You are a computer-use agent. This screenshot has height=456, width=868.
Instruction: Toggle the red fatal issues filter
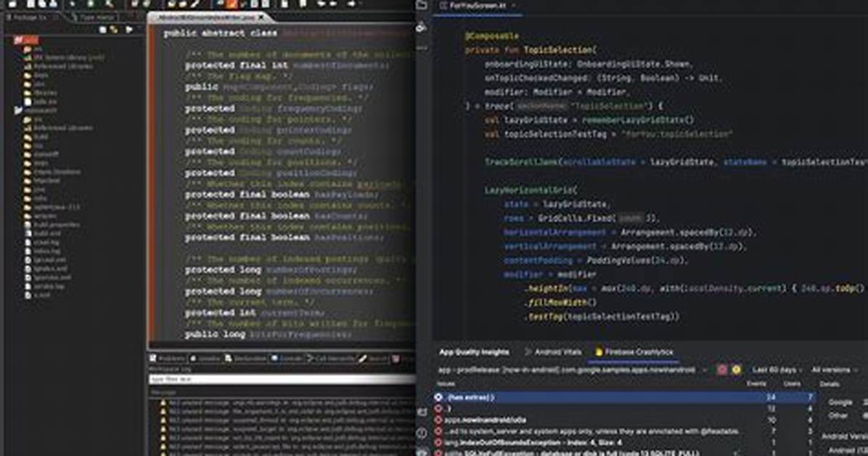click(x=722, y=370)
